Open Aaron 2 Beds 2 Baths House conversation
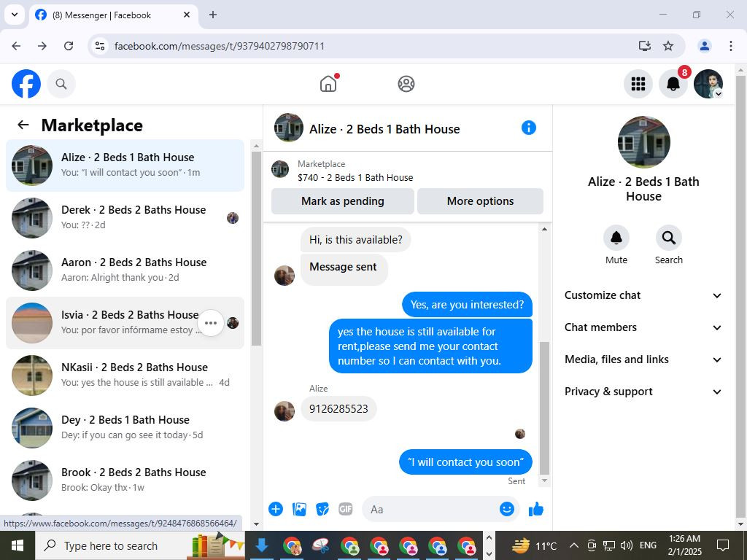Viewport: 747px width, 560px height. [125, 270]
